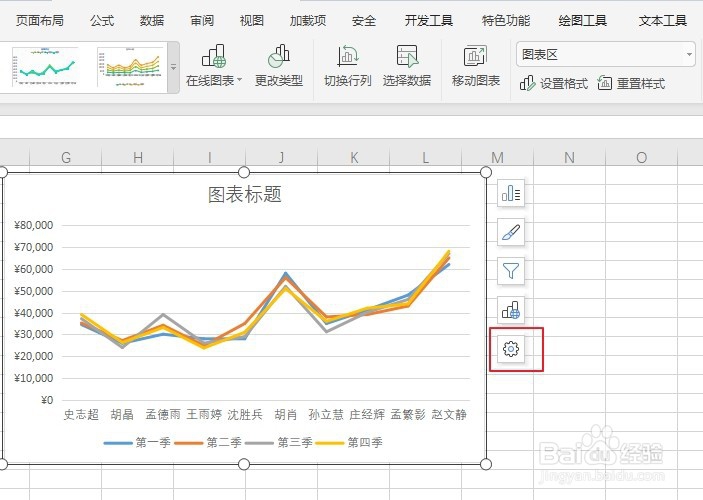Screen dimensions: 703x500
Task: Select the 第一季 legend entry
Action: [137, 443]
